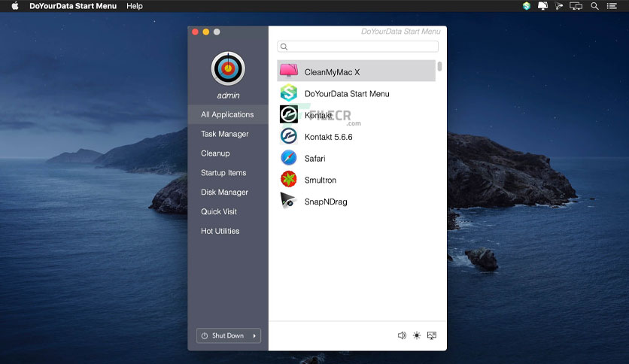Click the admin target avatar
629x364 pixels.
[228, 68]
